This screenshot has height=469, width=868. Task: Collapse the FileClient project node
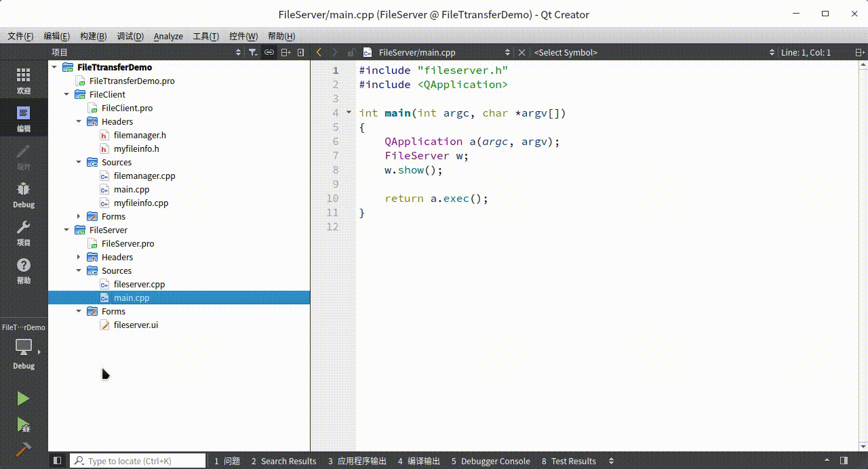tap(66, 94)
